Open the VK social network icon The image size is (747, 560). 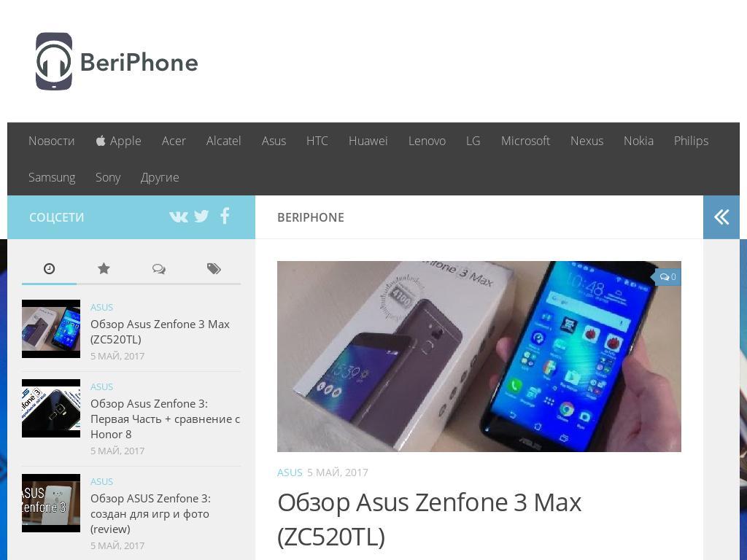(179, 217)
